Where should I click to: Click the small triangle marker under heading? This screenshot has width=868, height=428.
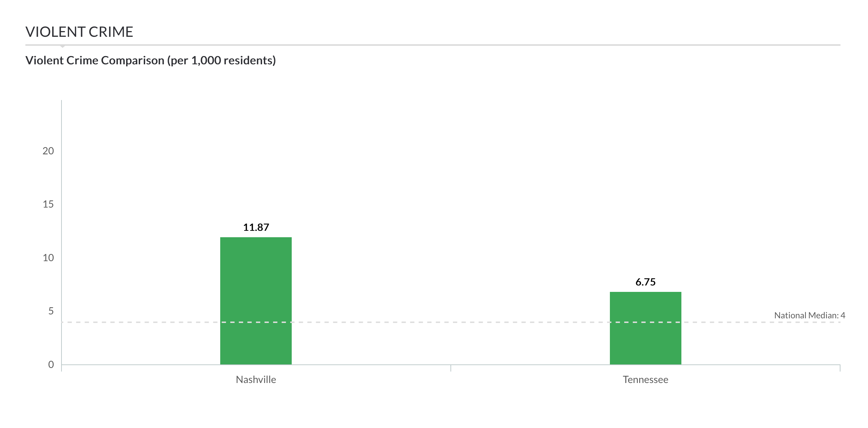(63, 46)
